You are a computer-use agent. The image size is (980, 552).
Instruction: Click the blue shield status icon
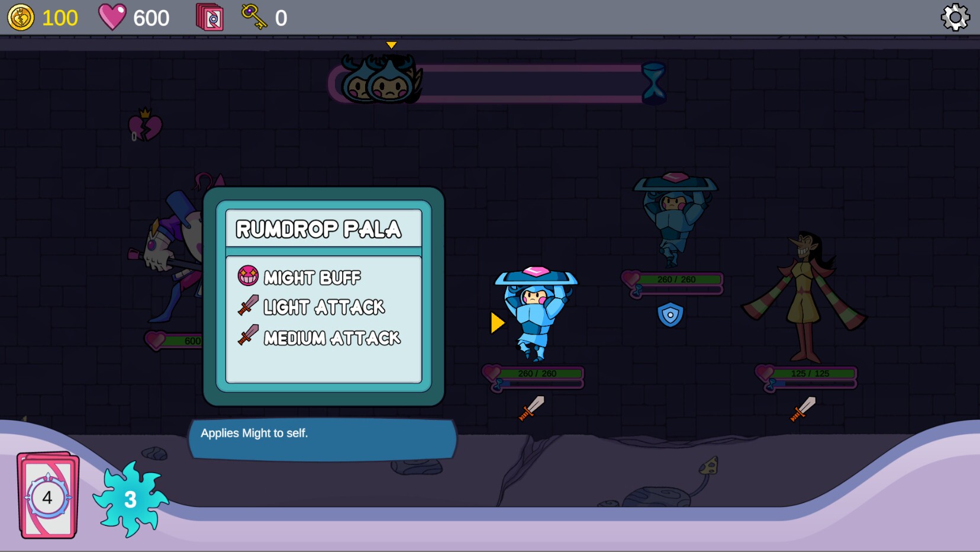tap(669, 314)
